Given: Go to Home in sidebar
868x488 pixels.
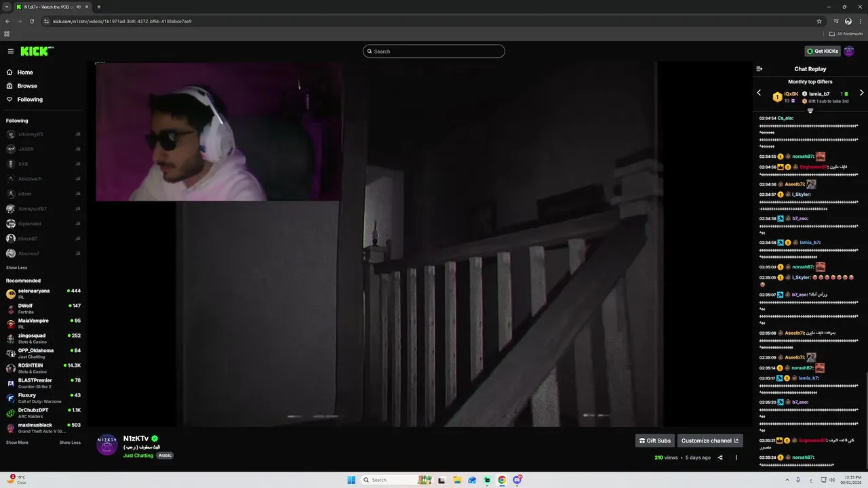Looking at the screenshot, I should pyautogui.click(x=25, y=73).
